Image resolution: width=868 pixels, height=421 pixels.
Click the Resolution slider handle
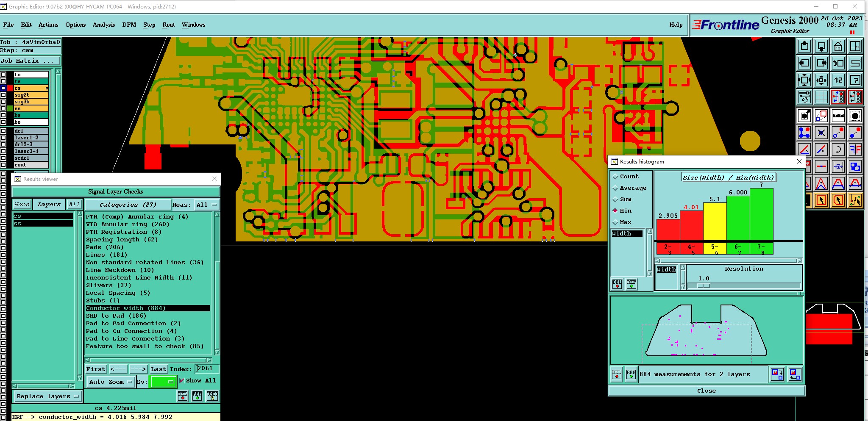pyautogui.click(x=703, y=286)
